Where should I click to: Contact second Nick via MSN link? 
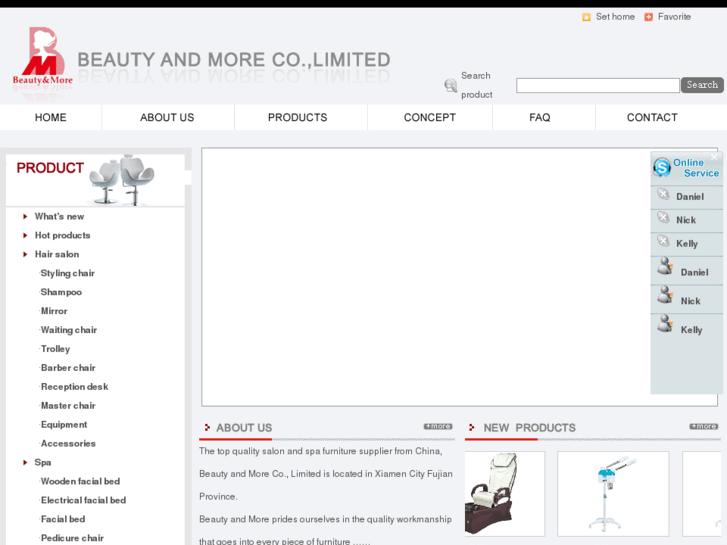point(690,301)
